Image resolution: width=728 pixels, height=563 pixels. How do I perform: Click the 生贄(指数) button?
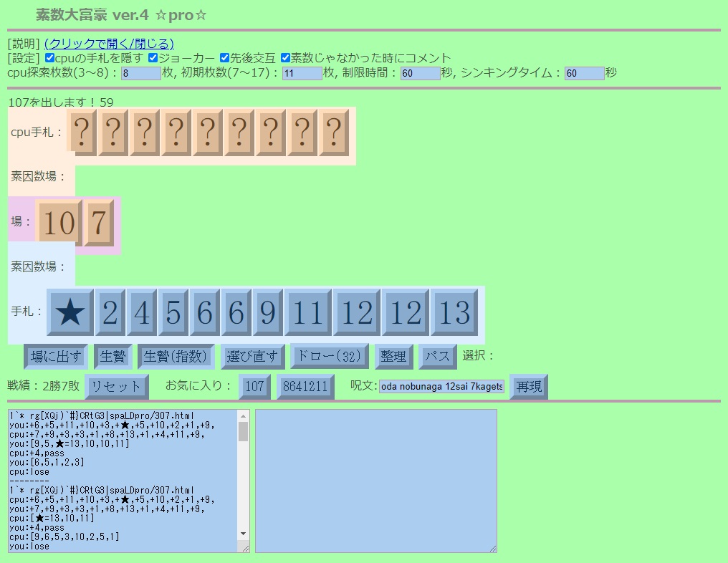176,357
